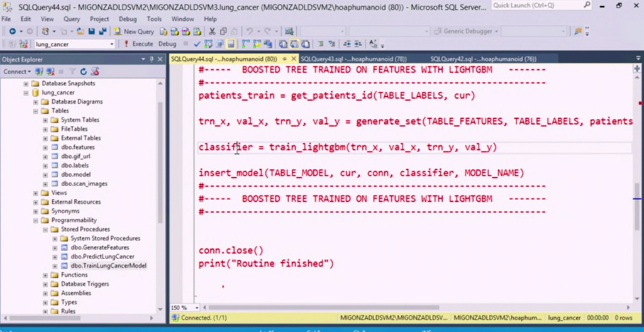The height and width of the screenshot is (332, 644).
Task: Click the Database Engine Query icon
Action: 164,31
